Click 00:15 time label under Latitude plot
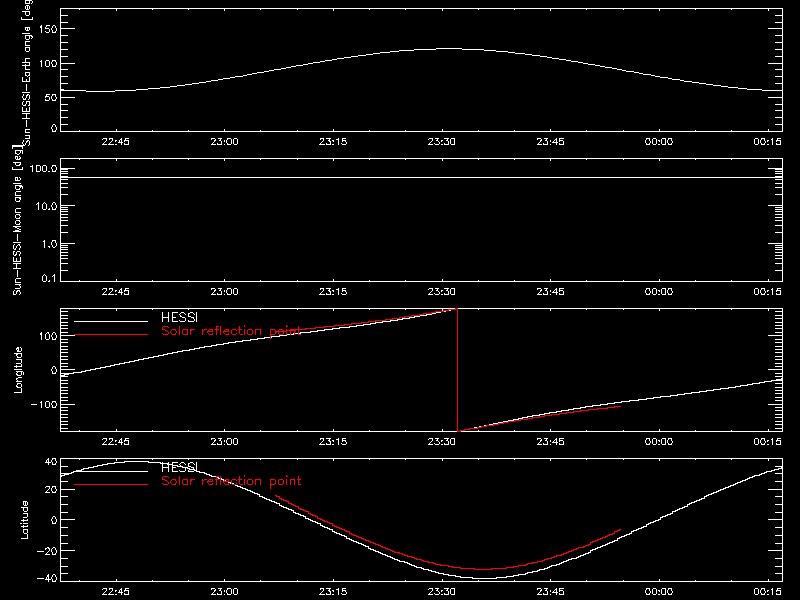 tap(767, 591)
